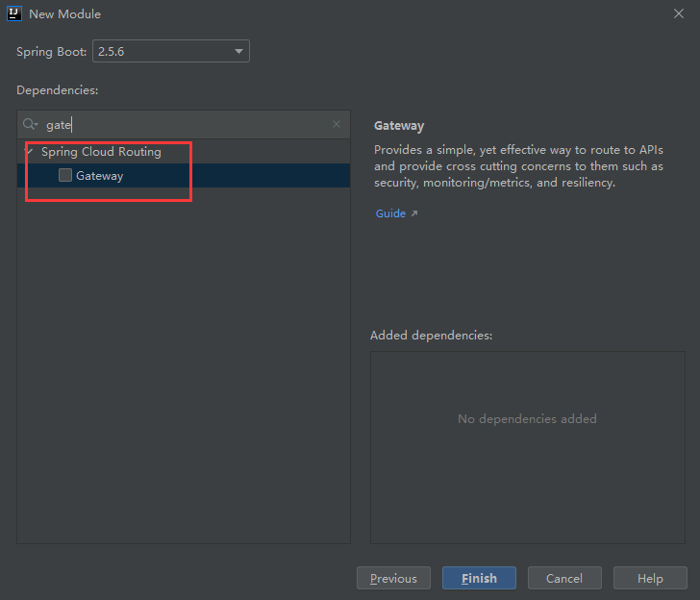Click the Help button
This screenshot has width=700, height=600.
650,578
